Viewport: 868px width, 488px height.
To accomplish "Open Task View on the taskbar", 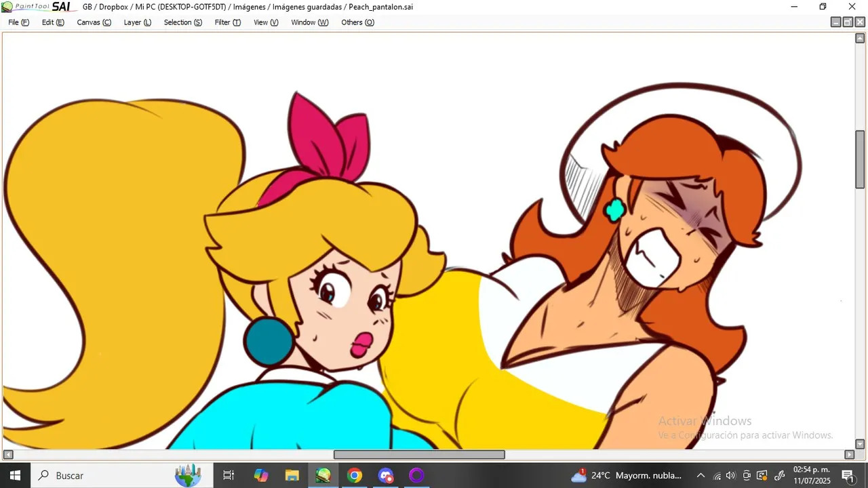I will coord(229,475).
